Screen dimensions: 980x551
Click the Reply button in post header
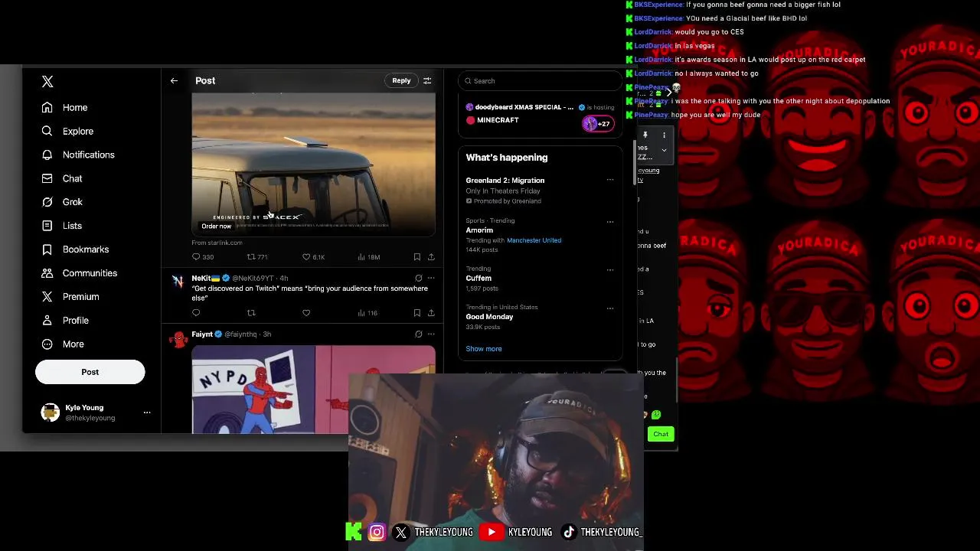tap(401, 80)
